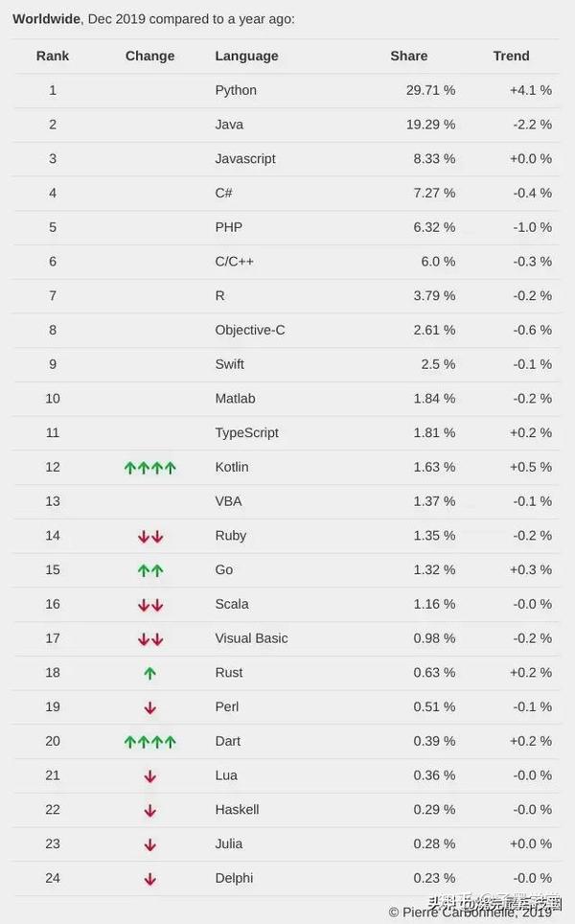
Task: Click Go's two green up arrows
Action: [150, 570]
